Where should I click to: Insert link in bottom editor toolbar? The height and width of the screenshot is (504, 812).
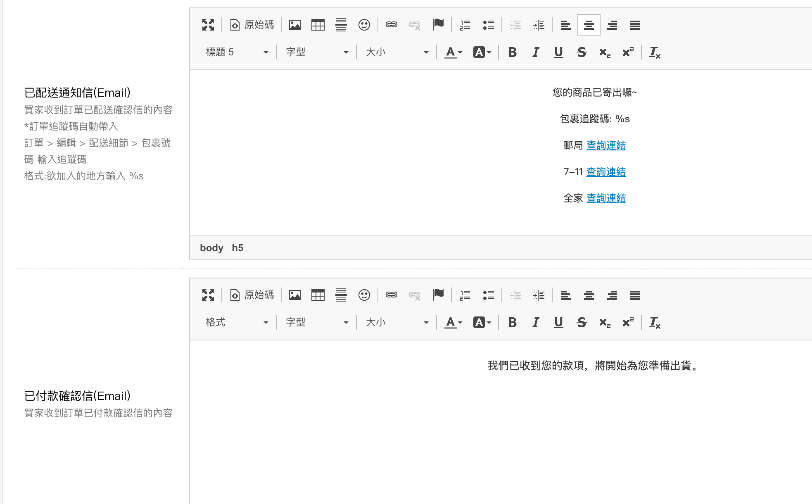(x=391, y=295)
